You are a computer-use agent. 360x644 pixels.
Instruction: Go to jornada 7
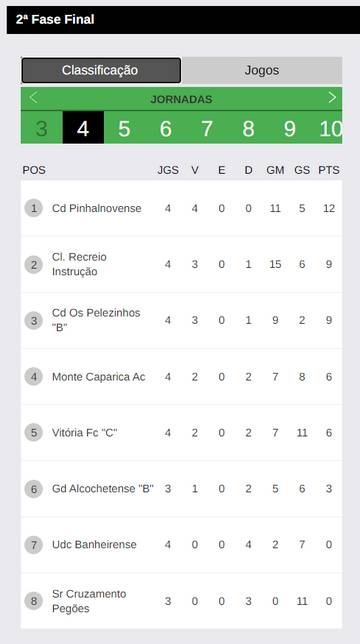pyautogui.click(x=207, y=129)
